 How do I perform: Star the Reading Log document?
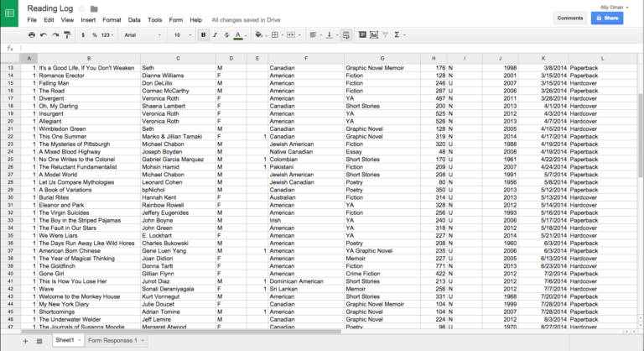click(x=82, y=8)
